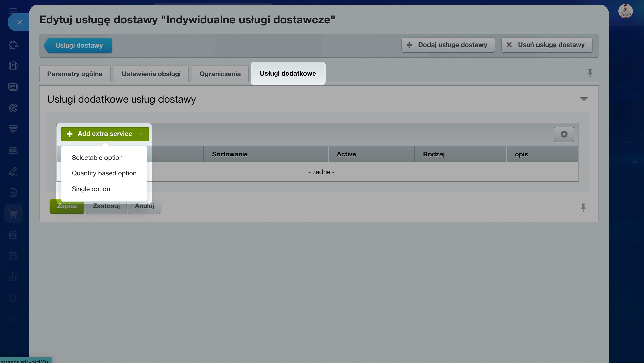The width and height of the screenshot is (644, 363).
Task: Click the shopping cart sidebar icon
Action: [x=13, y=214]
